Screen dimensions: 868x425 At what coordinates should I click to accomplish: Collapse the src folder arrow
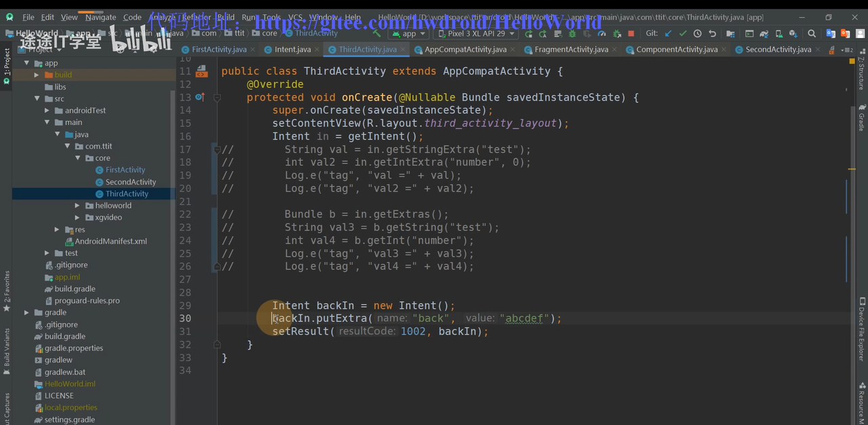pos(37,98)
